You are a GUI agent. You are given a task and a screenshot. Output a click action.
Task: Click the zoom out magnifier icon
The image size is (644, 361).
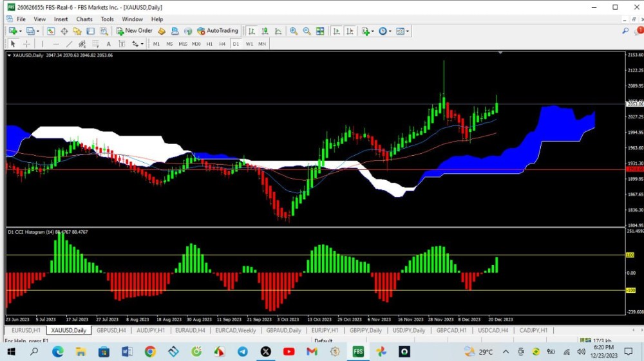[x=307, y=31]
